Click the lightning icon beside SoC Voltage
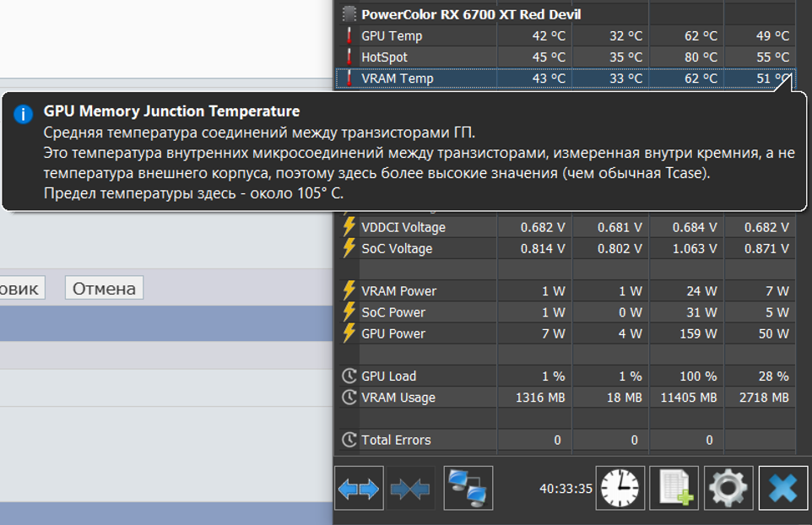812x525 pixels. (349, 249)
